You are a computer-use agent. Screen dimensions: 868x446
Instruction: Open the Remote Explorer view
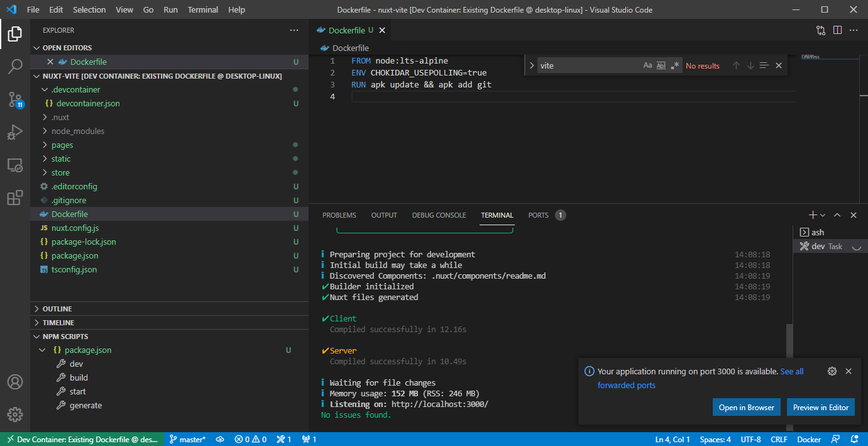pos(15,165)
